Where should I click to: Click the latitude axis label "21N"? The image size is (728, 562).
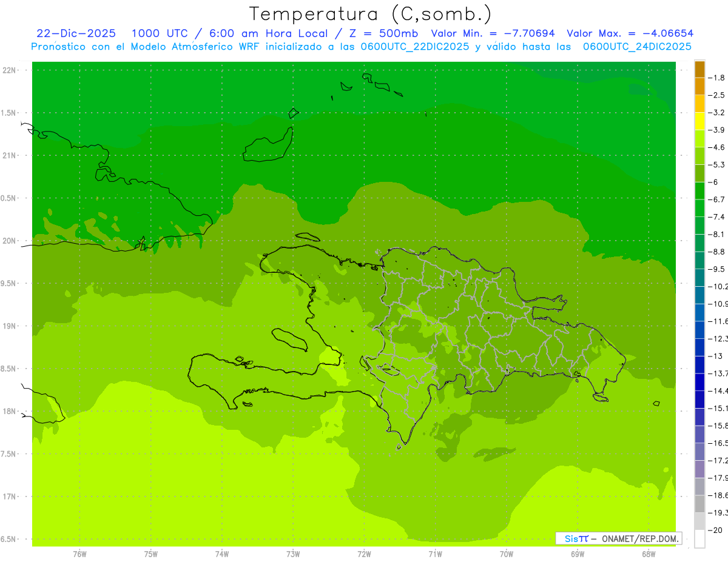tap(10, 156)
